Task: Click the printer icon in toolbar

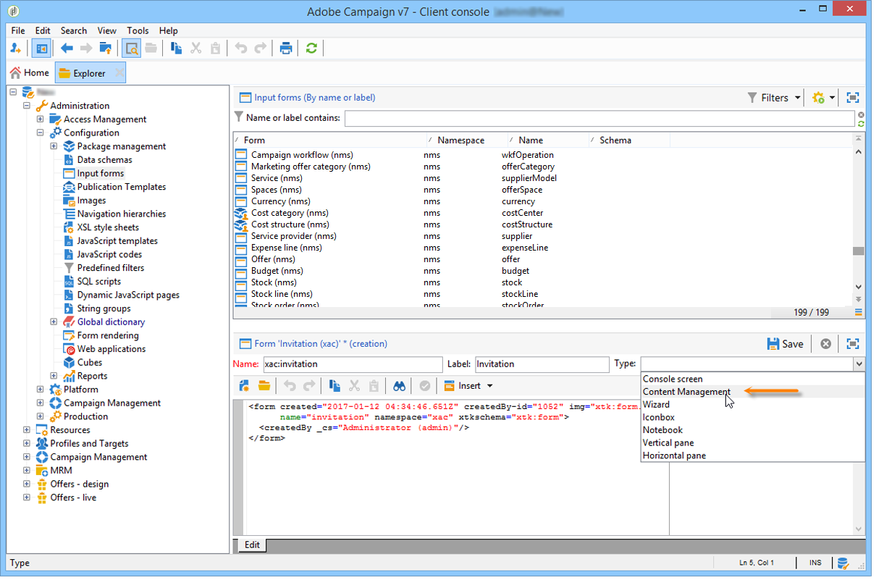Action: pos(286,49)
